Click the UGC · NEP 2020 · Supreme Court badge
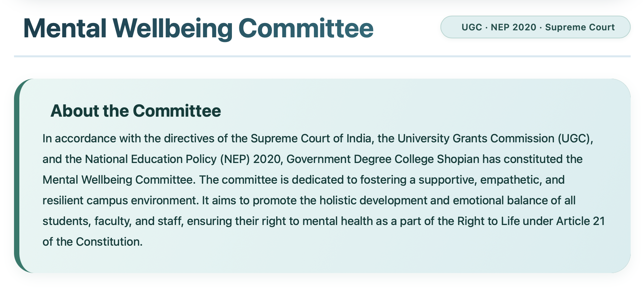This screenshot has width=644, height=290. tap(535, 27)
